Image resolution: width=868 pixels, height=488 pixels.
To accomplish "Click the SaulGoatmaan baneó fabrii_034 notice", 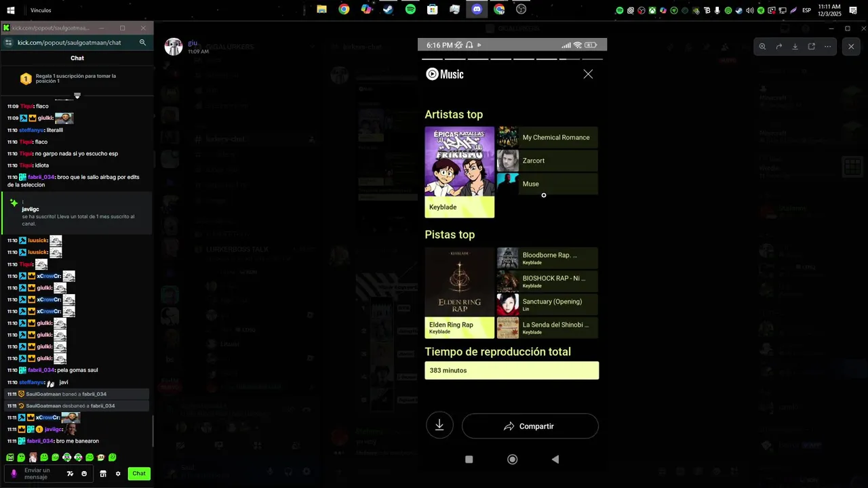I will pos(77,394).
